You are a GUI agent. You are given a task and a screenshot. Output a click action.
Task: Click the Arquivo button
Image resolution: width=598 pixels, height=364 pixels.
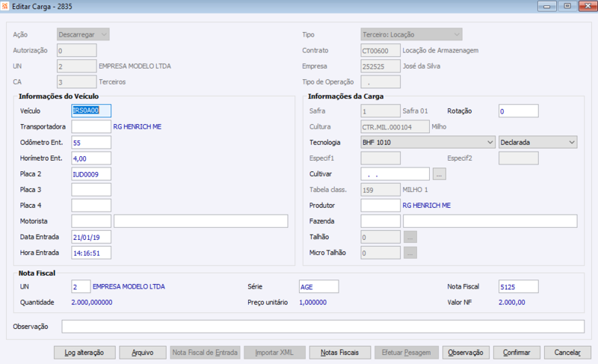[143, 353]
